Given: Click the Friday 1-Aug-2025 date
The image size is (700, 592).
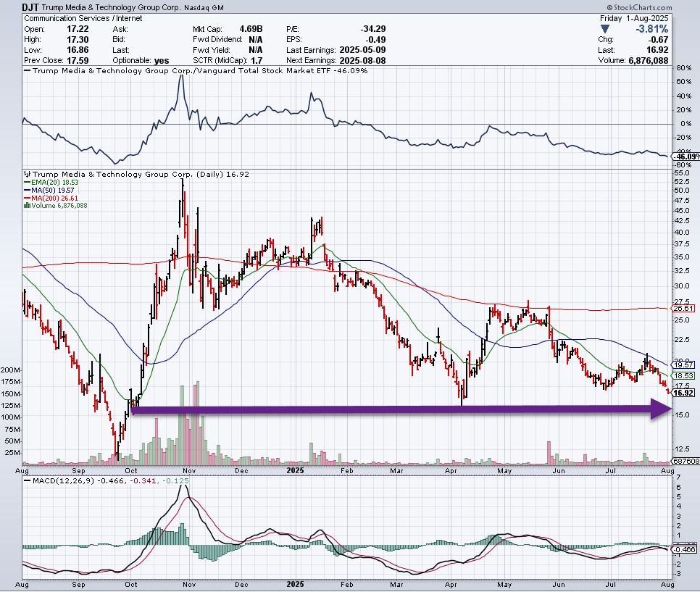Looking at the screenshot, I should (x=634, y=18).
